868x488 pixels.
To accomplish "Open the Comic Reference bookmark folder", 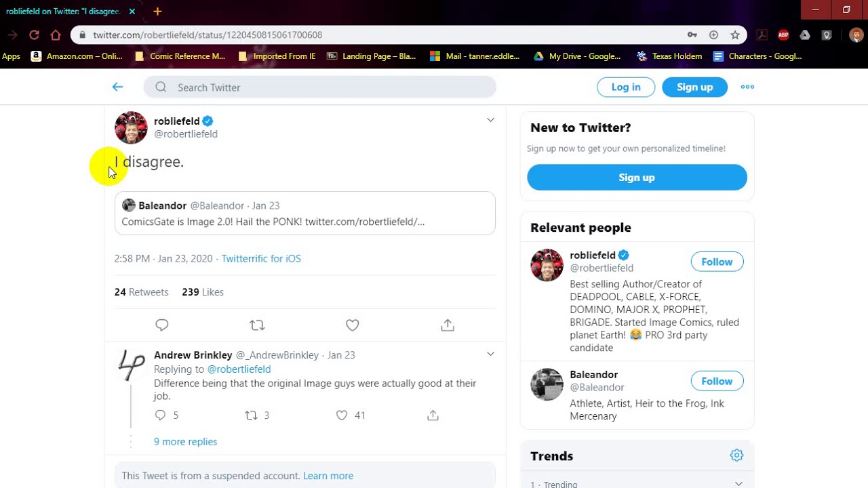I will pos(180,56).
